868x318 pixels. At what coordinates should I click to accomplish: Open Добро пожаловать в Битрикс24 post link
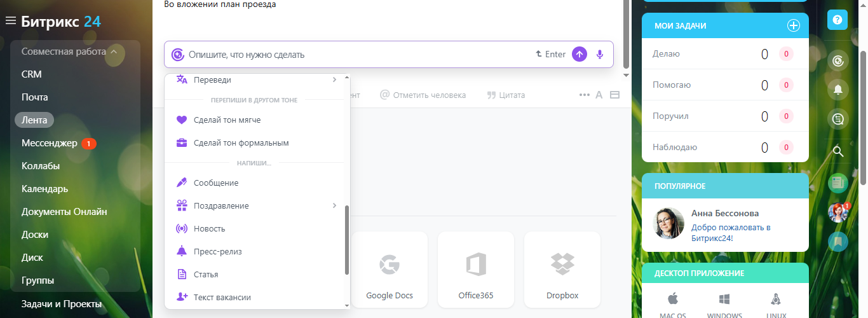point(731,232)
